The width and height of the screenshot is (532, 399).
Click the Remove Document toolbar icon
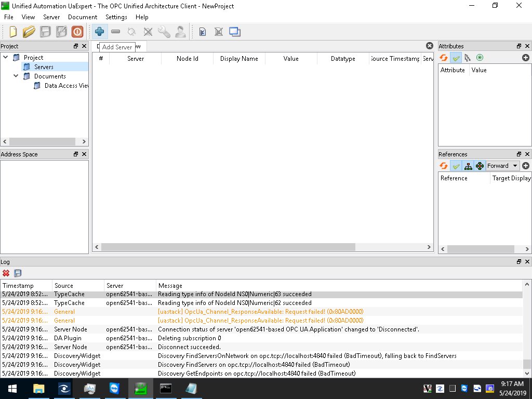click(219, 32)
